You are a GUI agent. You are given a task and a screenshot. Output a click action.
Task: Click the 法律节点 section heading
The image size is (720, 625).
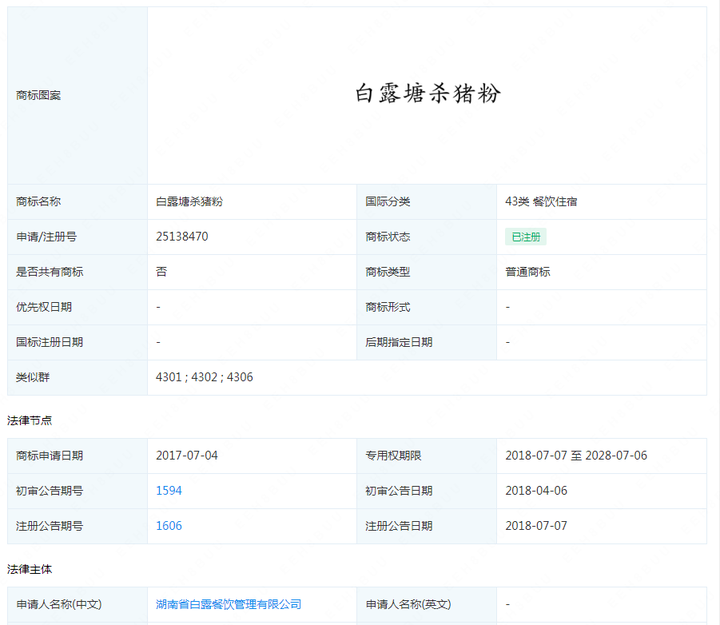[x=30, y=420]
